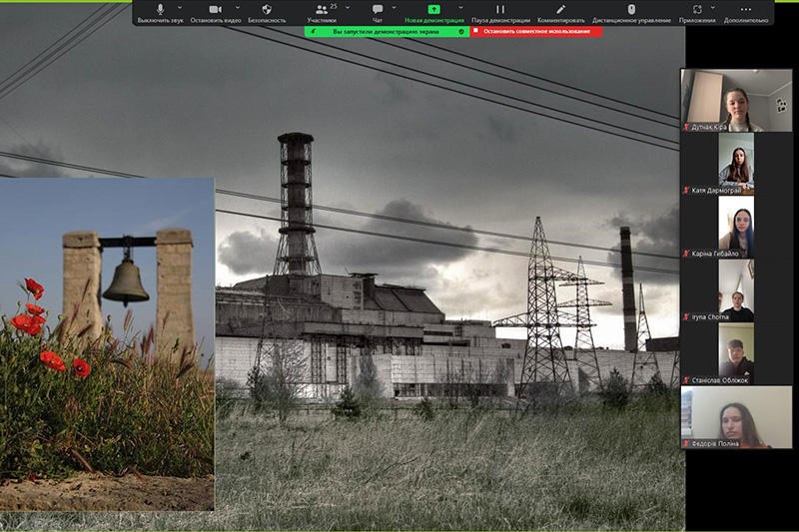Open the Participants (Участники) panel
This screenshot has height=532, width=799.
click(x=322, y=10)
